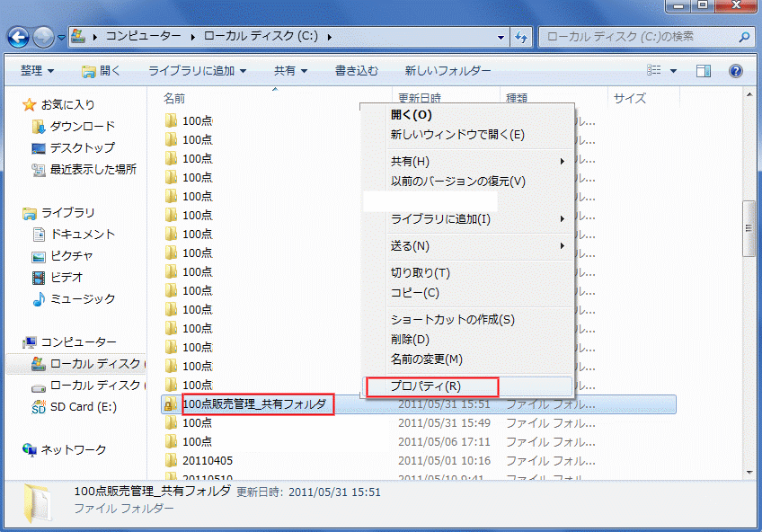Viewport: 762px width, 532px height.
Task: Click the change view icon
Action: point(653,70)
